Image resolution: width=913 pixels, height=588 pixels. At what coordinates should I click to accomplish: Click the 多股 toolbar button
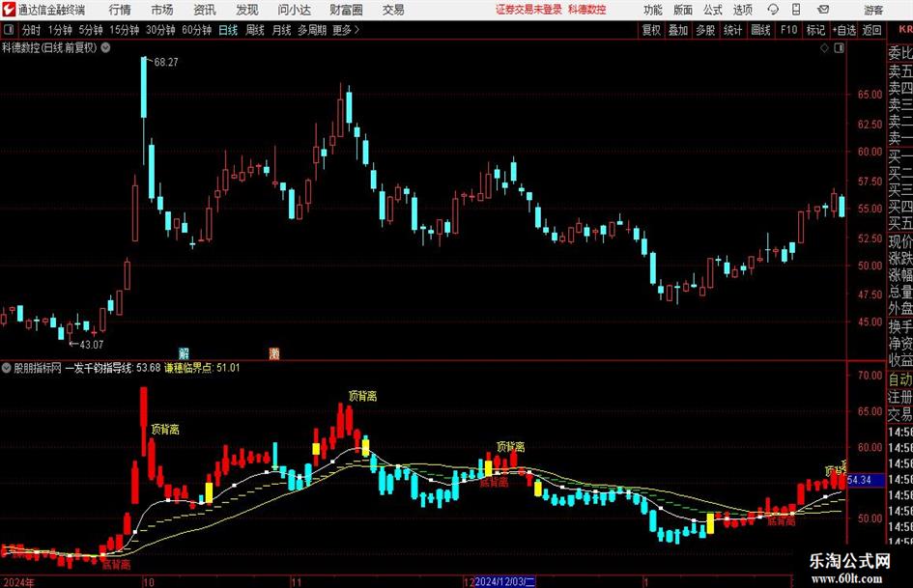(705, 30)
